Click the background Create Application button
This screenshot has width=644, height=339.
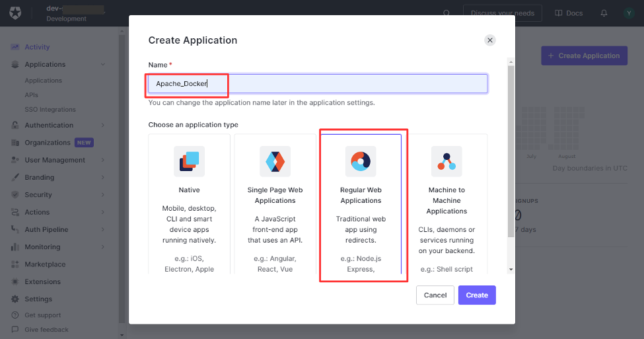click(584, 56)
